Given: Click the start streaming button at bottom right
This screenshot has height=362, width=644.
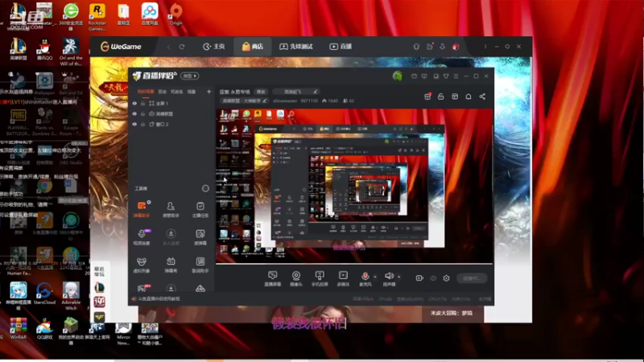Looking at the screenshot, I should 472,278.
